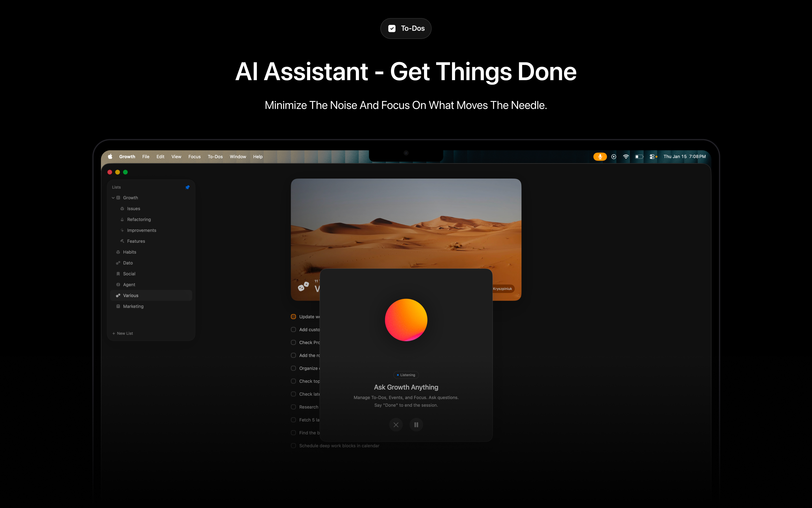Screen dimensions: 812x508
Task: Click the Habits list icon
Action: pos(118,252)
